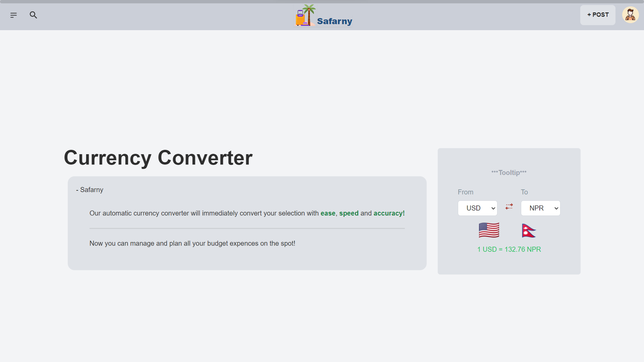Open the From currency USD dropdown
Viewport: 644px width, 362px height.
coord(477,208)
